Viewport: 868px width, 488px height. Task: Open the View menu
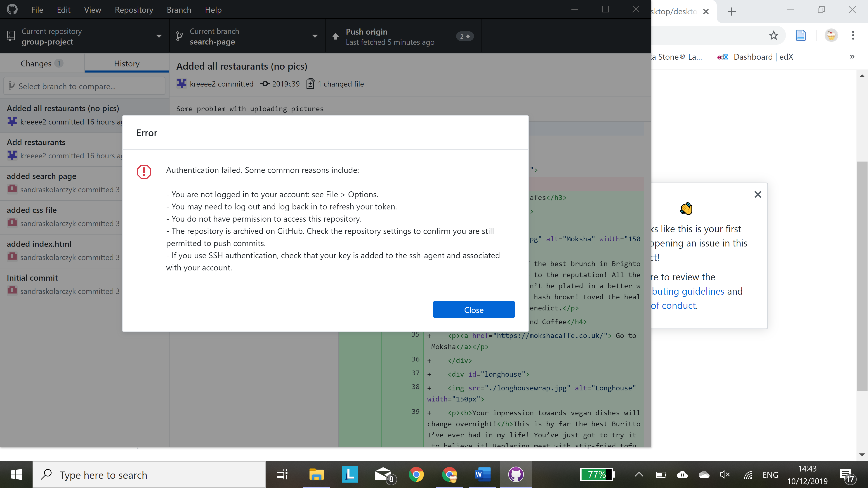(x=92, y=10)
